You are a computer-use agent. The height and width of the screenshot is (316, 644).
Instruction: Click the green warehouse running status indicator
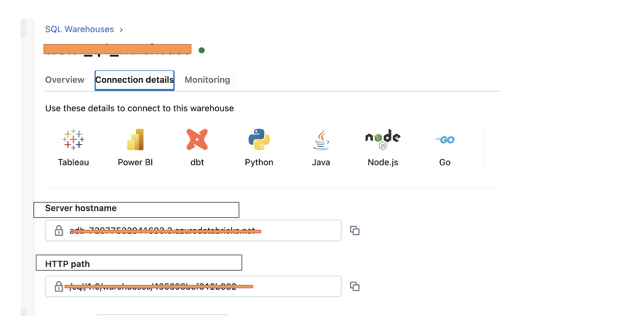pyautogui.click(x=201, y=49)
